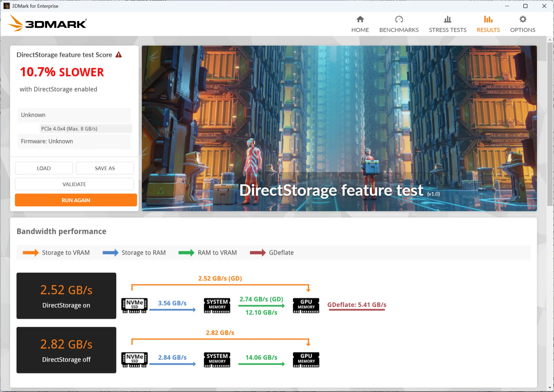Click the DirectStorage feature test Score title
The height and width of the screenshot is (392, 554).
click(64, 55)
